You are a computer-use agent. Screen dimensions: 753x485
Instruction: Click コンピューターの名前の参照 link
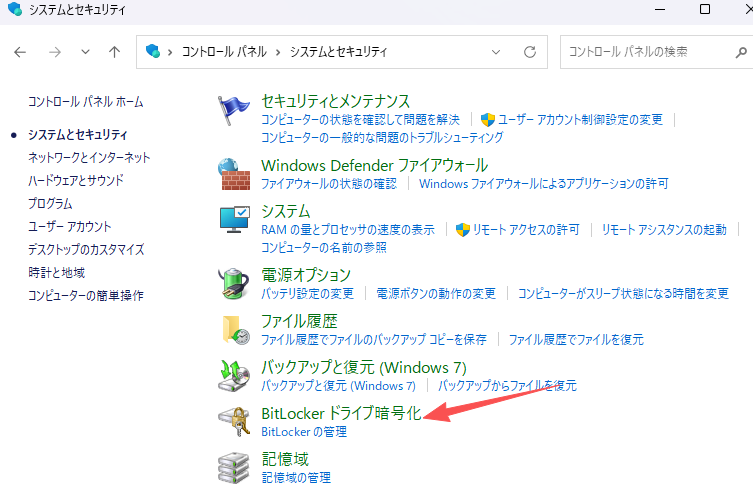coord(324,248)
